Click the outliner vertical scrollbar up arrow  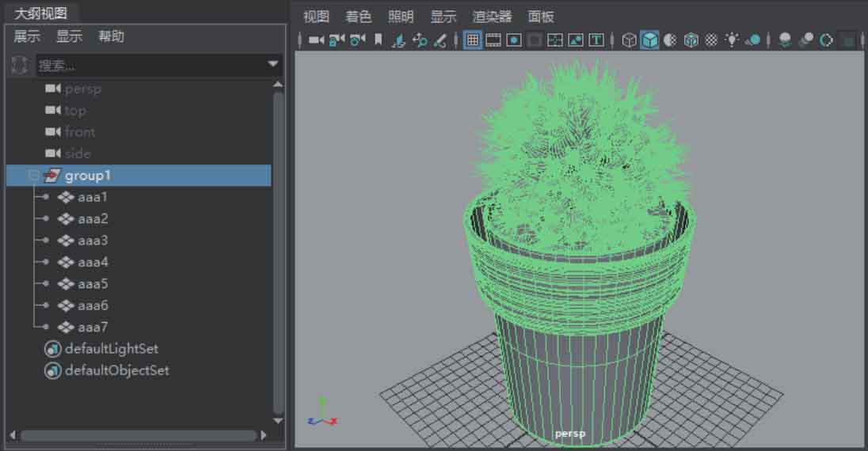pyautogui.click(x=278, y=85)
